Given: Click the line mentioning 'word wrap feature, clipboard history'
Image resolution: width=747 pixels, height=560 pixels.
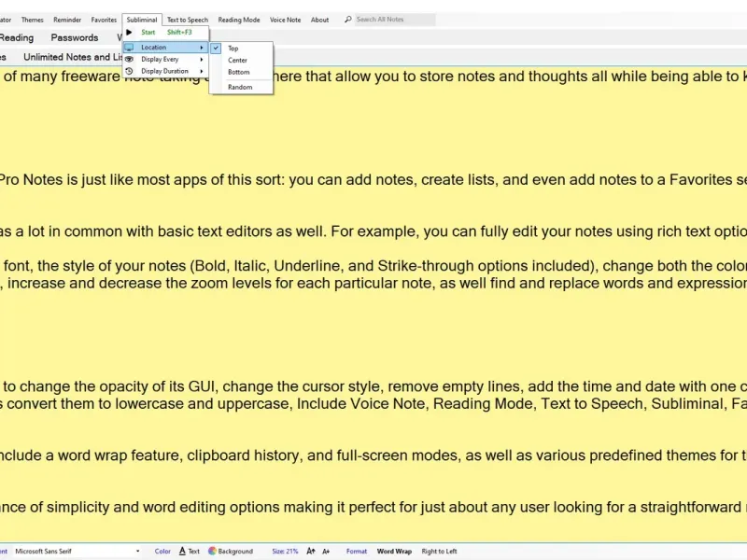Looking at the screenshot, I should click(373, 455).
